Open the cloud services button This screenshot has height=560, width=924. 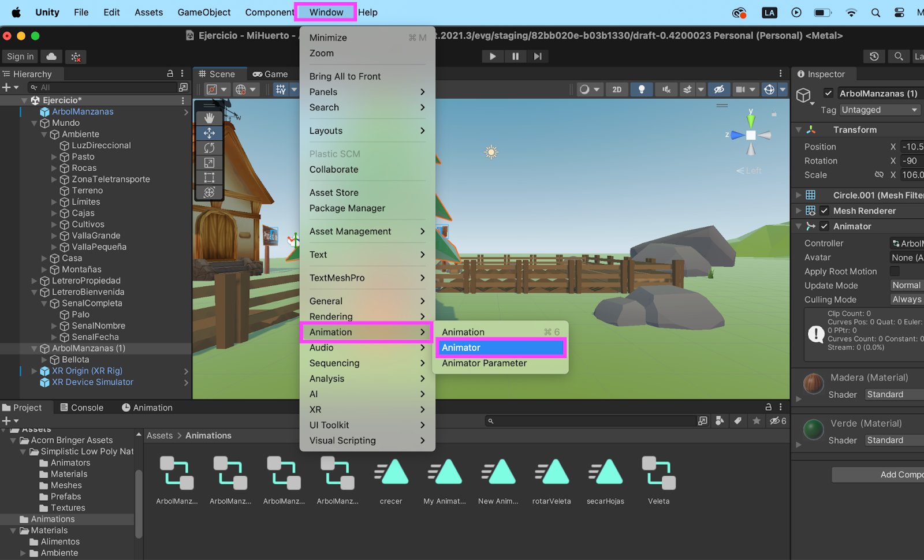pos(51,57)
